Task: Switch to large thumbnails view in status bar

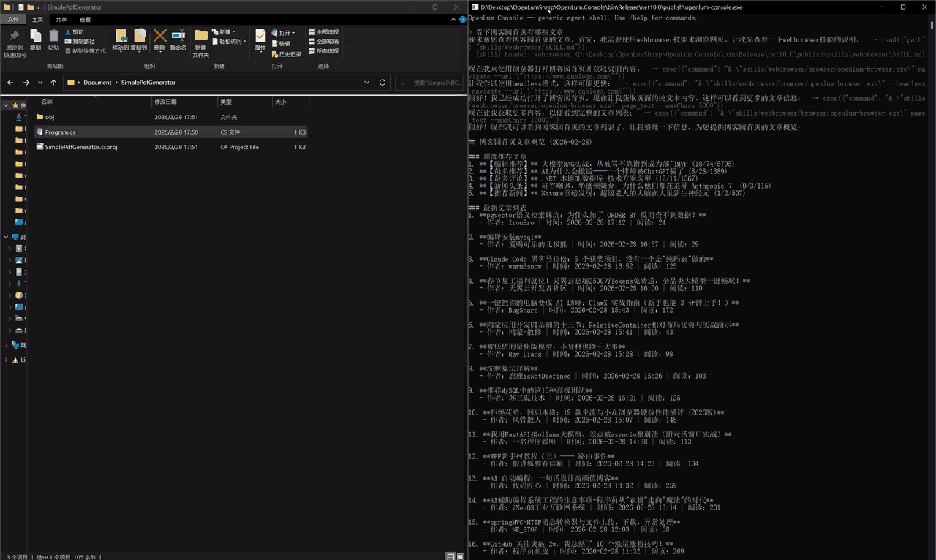Action: (x=459, y=556)
